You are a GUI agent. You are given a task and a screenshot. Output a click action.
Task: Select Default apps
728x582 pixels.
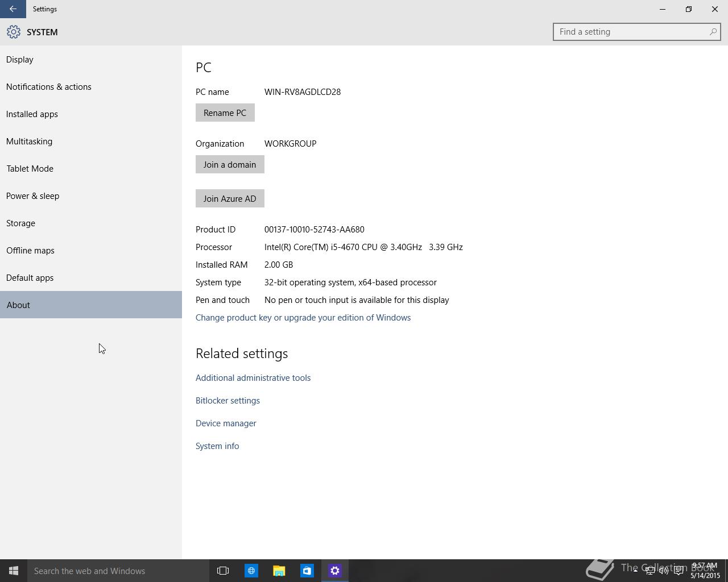point(91,277)
